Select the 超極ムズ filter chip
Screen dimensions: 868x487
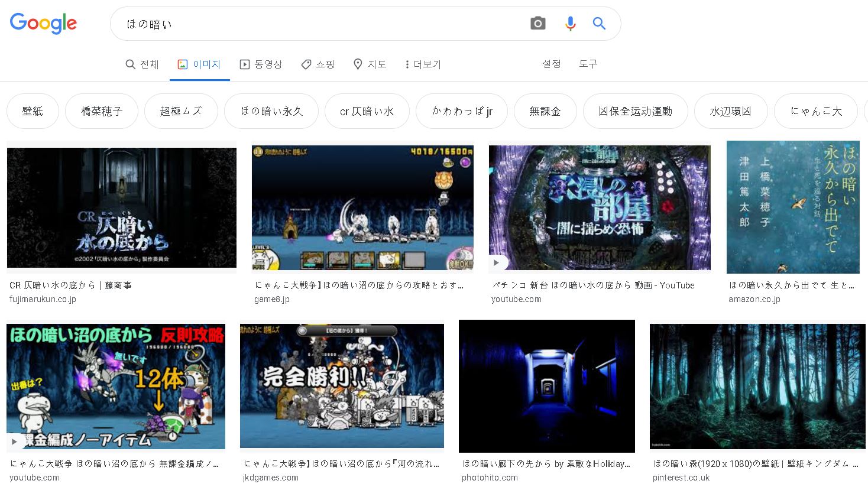tap(181, 111)
